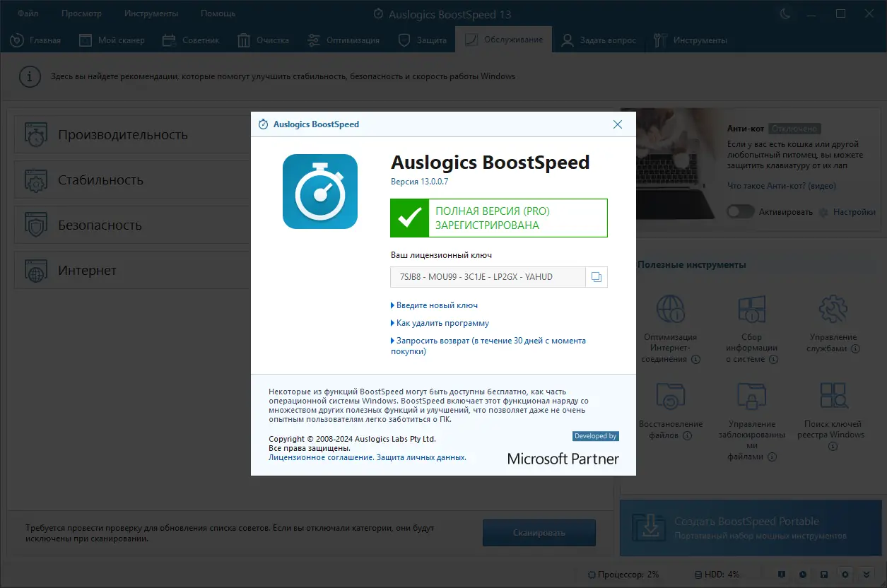Open the Файл menu

[28, 13]
